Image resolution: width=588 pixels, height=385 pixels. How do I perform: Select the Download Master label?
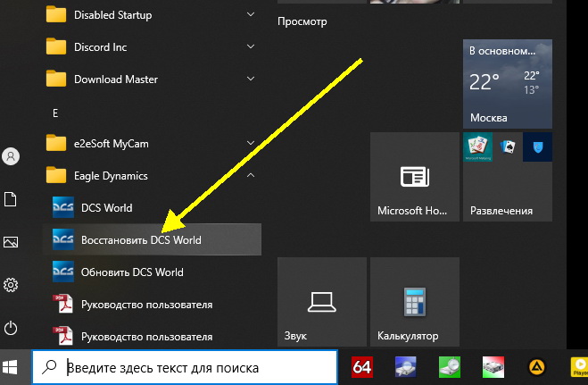point(116,80)
